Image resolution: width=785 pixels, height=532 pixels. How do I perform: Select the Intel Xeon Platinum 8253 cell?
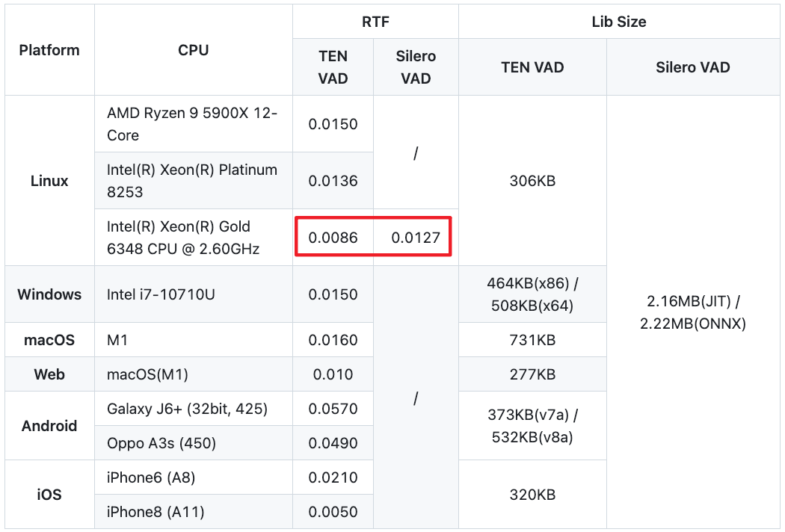(x=192, y=181)
